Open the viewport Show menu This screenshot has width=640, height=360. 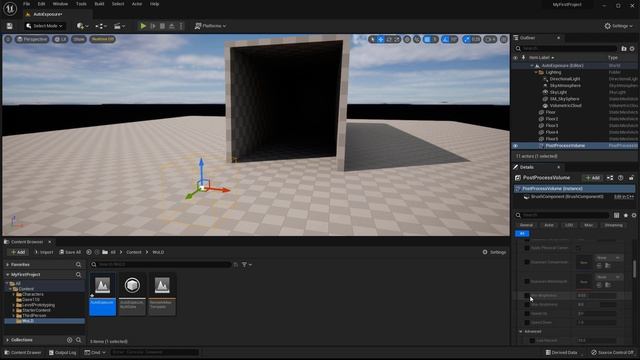(78, 39)
